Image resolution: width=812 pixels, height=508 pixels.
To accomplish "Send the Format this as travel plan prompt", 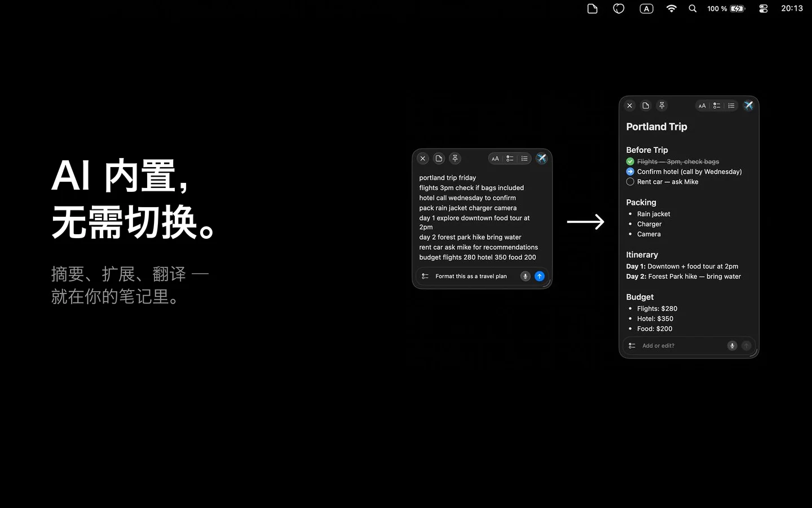I will tap(540, 276).
